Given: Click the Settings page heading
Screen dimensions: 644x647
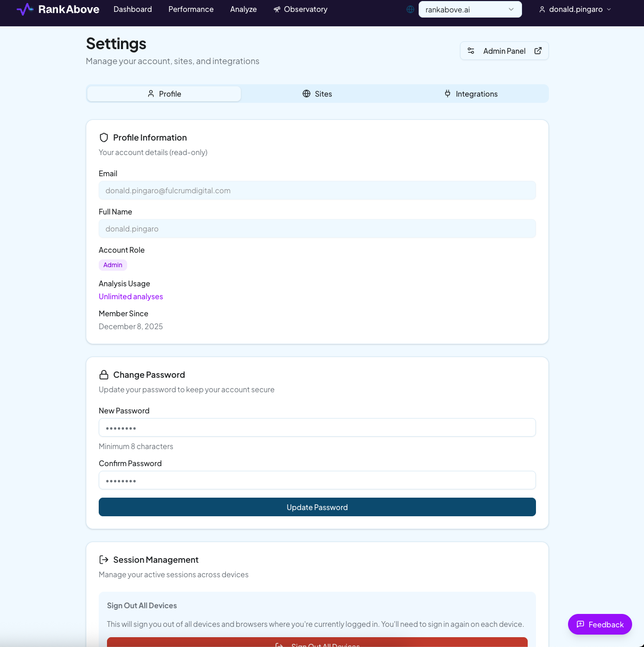Looking at the screenshot, I should pyautogui.click(x=116, y=44).
